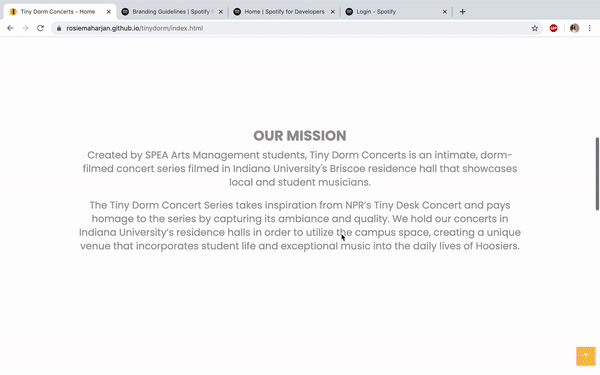Image resolution: width=600 pixels, height=375 pixels.
Task: Bookmark this page with the star icon
Action: pos(535,28)
